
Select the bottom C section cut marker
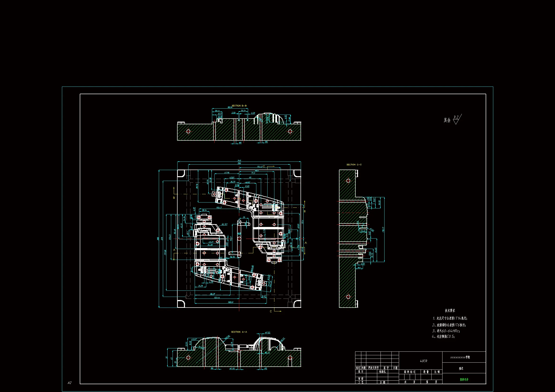click(x=271, y=311)
